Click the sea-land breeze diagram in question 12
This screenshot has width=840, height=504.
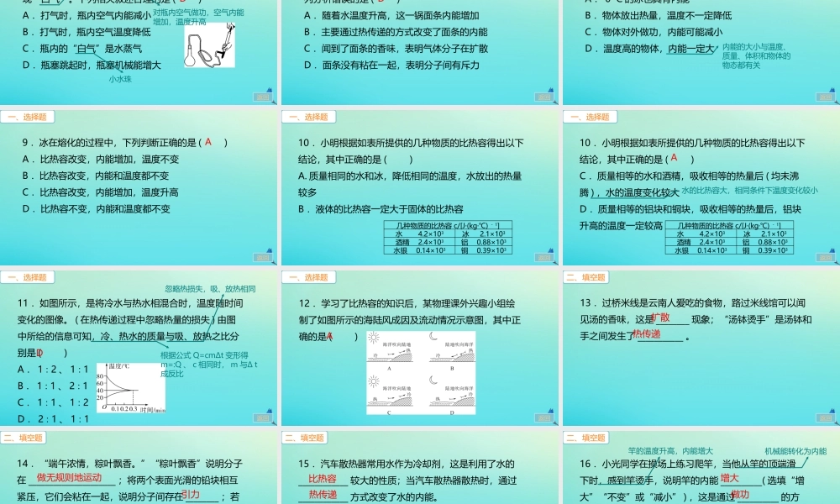(421, 373)
